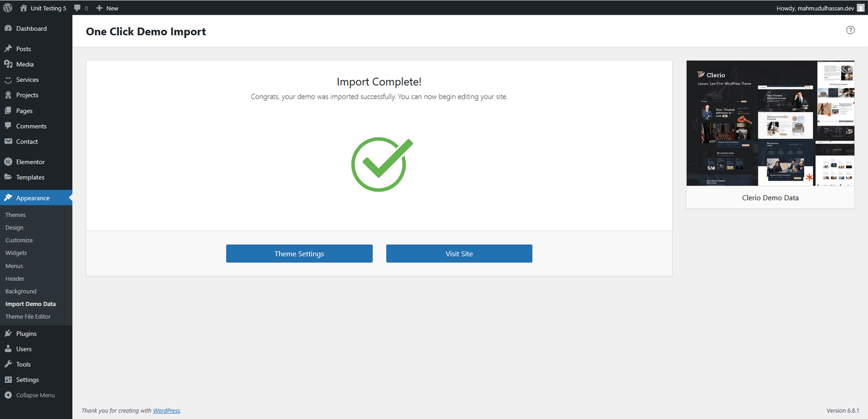868x419 pixels.
Task: Click the user avatar in admin bar
Action: 860,8
